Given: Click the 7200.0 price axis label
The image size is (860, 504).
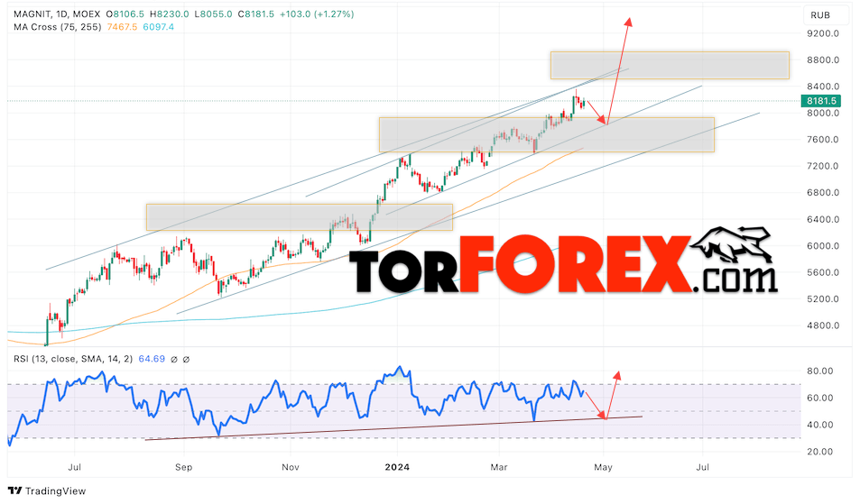Looking at the screenshot, I should coord(823,166).
